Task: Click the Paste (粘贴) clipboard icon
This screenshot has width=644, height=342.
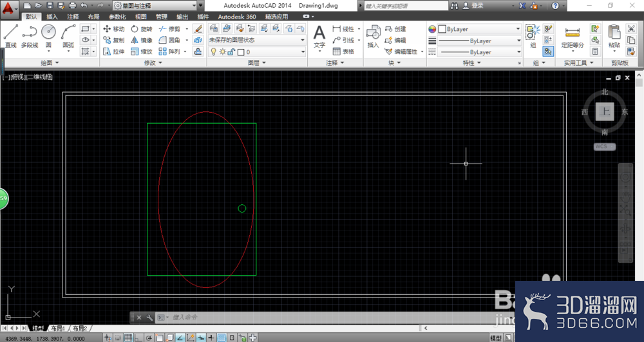Action: (614, 36)
